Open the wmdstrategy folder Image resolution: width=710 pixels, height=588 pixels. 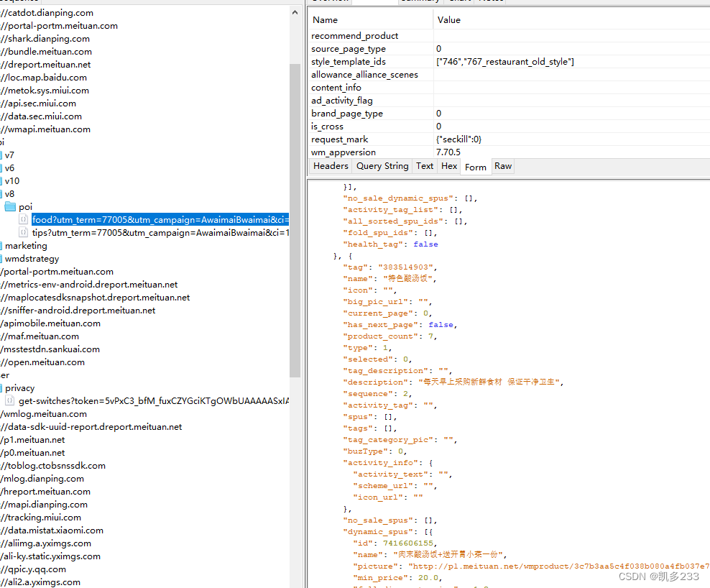[x=32, y=259]
